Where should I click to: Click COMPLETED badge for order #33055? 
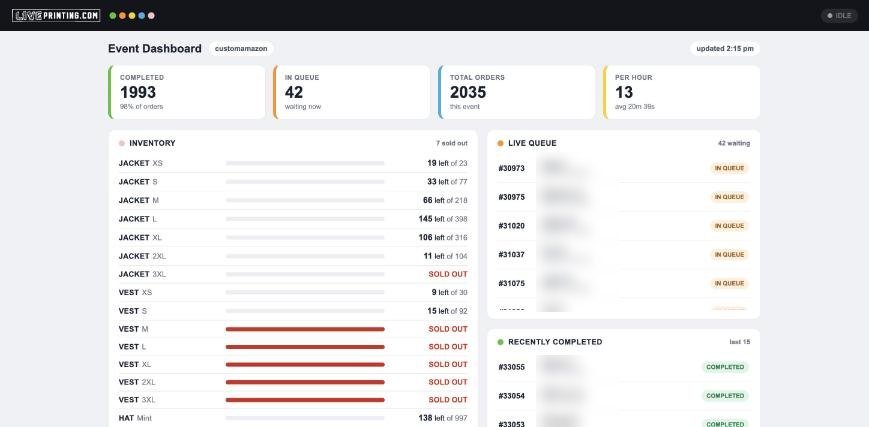click(x=725, y=367)
